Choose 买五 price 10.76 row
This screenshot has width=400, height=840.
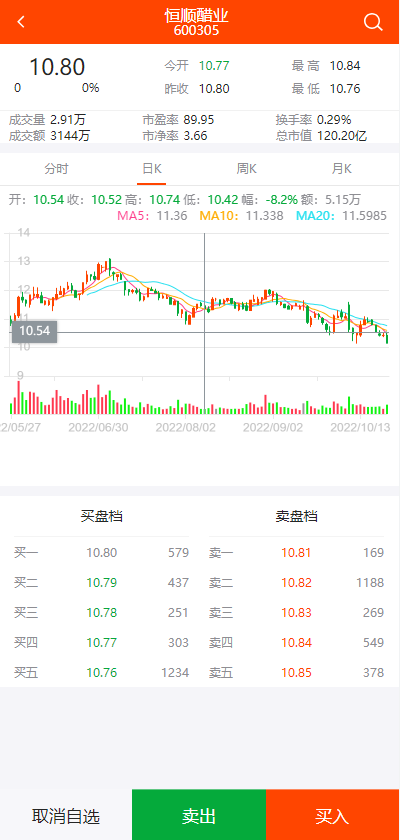pyautogui.click(x=102, y=673)
